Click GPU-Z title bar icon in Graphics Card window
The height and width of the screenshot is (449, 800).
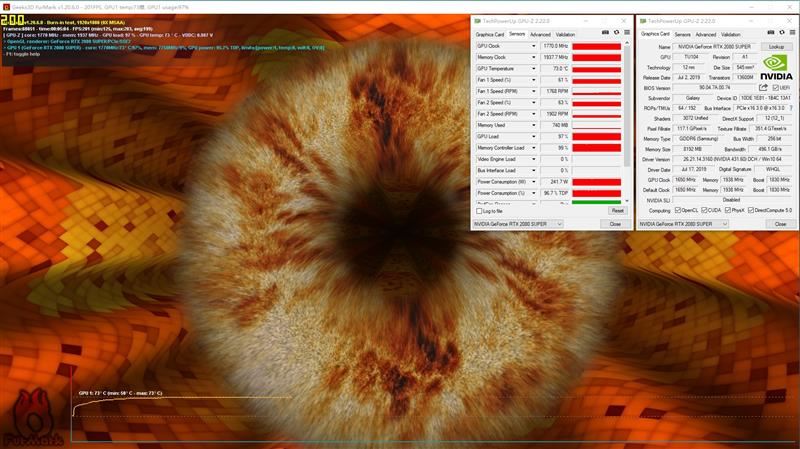[x=643, y=21]
